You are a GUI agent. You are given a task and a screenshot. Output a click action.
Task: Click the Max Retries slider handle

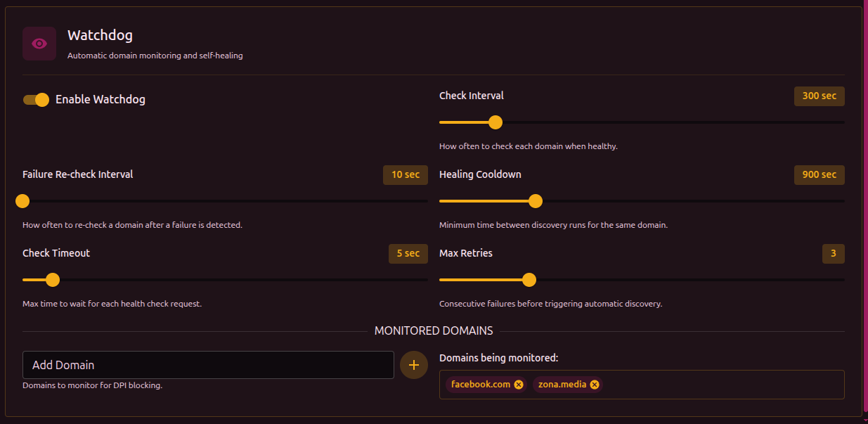tap(530, 280)
